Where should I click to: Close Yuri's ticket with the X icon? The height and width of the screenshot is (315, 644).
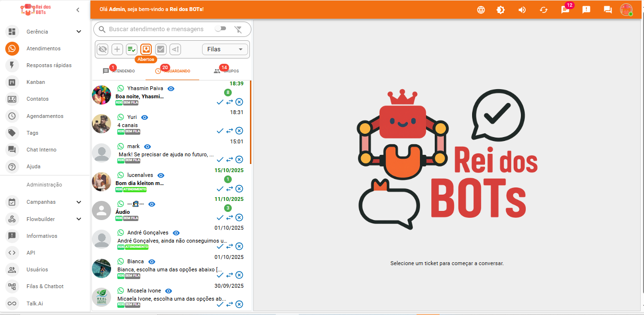click(x=239, y=130)
